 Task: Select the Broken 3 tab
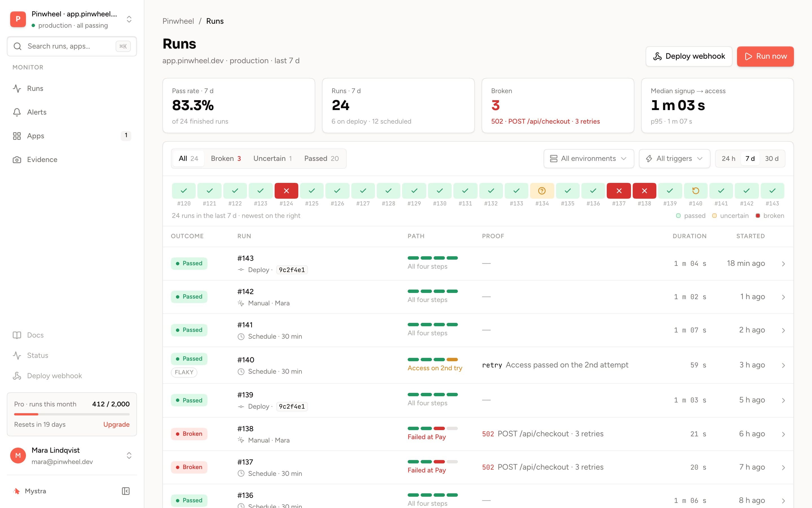coord(226,159)
